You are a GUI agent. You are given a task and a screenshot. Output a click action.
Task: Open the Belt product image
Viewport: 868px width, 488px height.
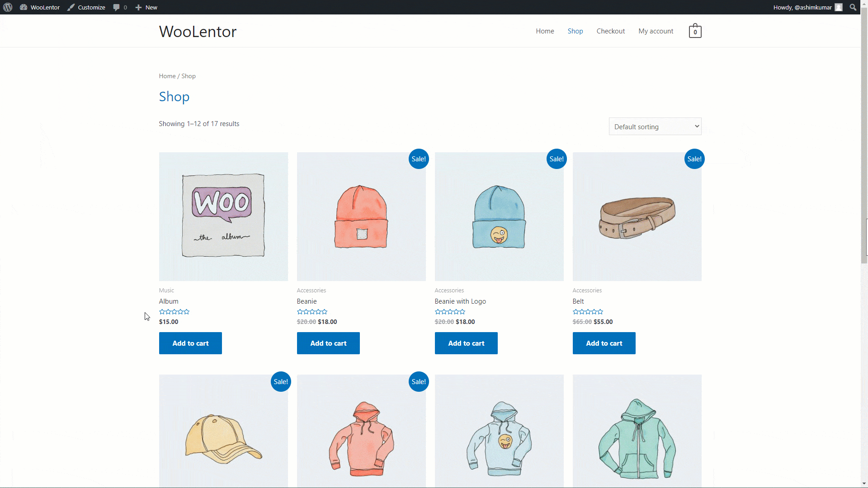[x=637, y=216]
